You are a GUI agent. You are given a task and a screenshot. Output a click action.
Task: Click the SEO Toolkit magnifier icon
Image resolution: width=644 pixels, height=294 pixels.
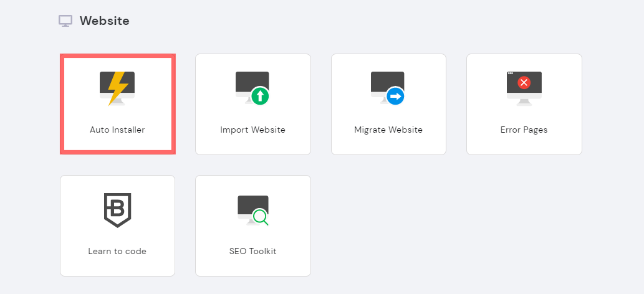point(260,217)
